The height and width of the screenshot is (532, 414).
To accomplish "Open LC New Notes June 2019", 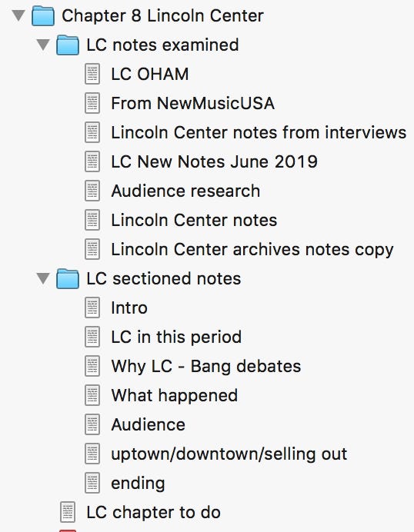I will pyautogui.click(x=214, y=161).
